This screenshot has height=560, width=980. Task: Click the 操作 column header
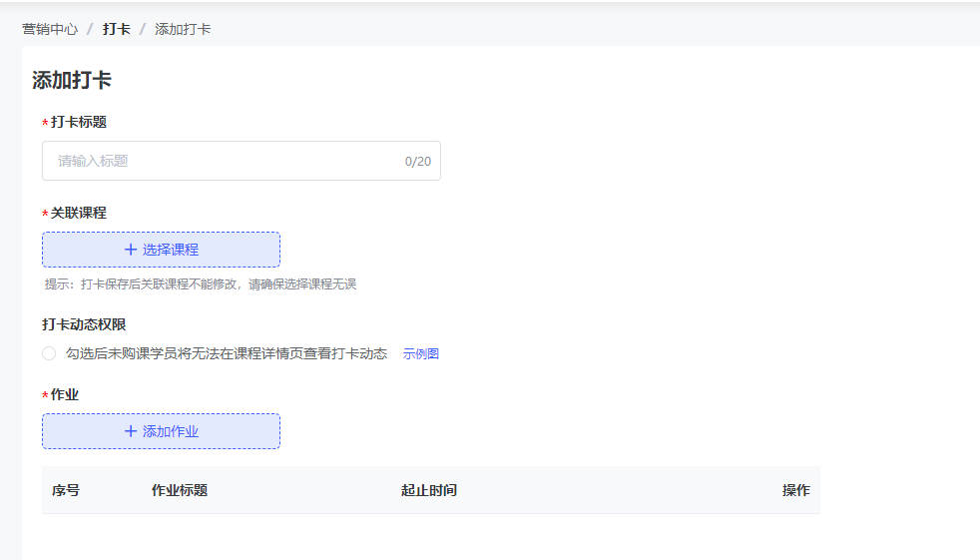pos(795,490)
